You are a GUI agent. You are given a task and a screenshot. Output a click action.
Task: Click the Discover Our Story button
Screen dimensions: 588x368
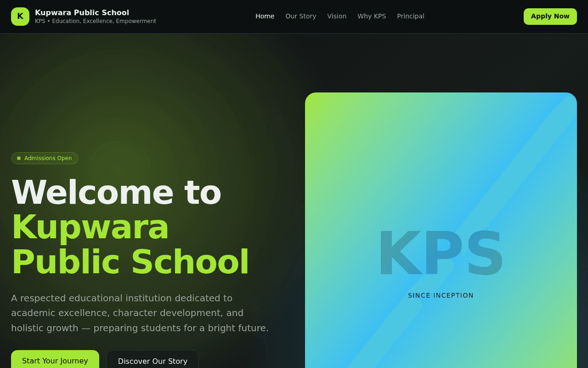point(153,359)
